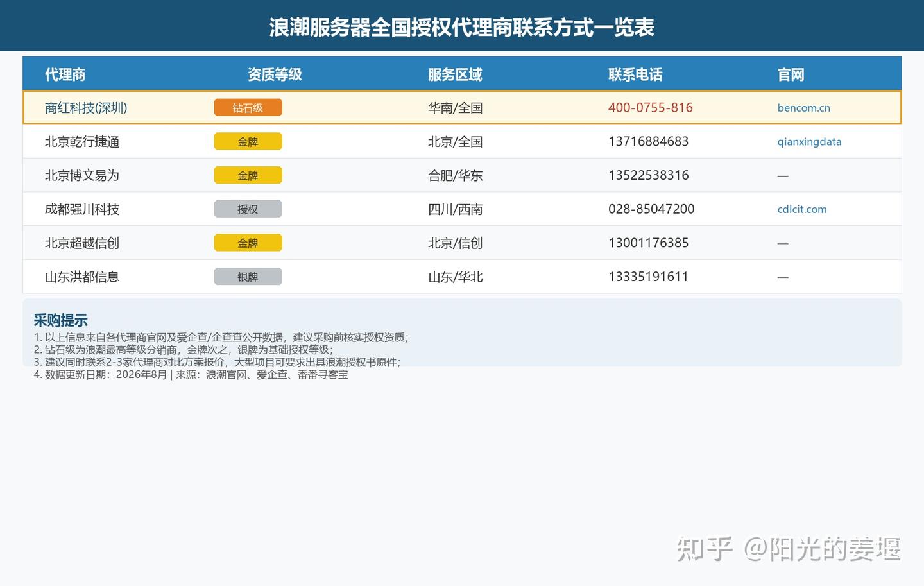Image resolution: width=924 pixels, height=586 pixels.
Task: Click the 授权 badge for 成都强川科技
Action: coord(248,209)
